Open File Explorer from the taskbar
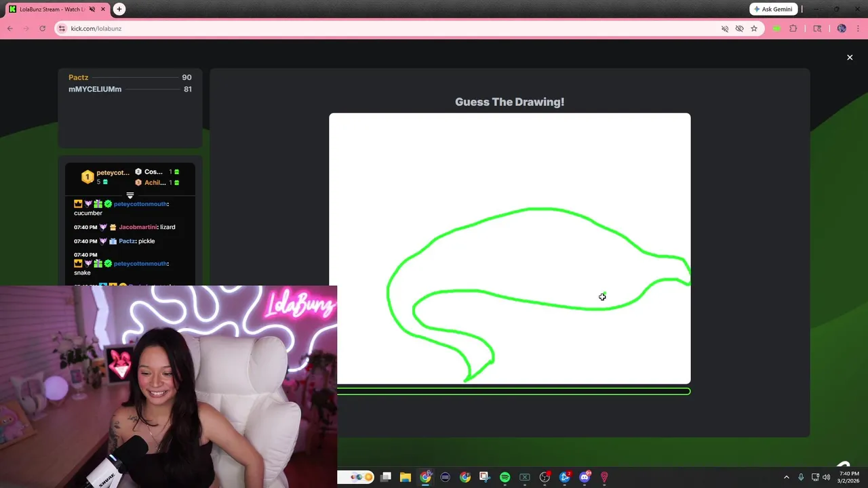 coord(406,477)
